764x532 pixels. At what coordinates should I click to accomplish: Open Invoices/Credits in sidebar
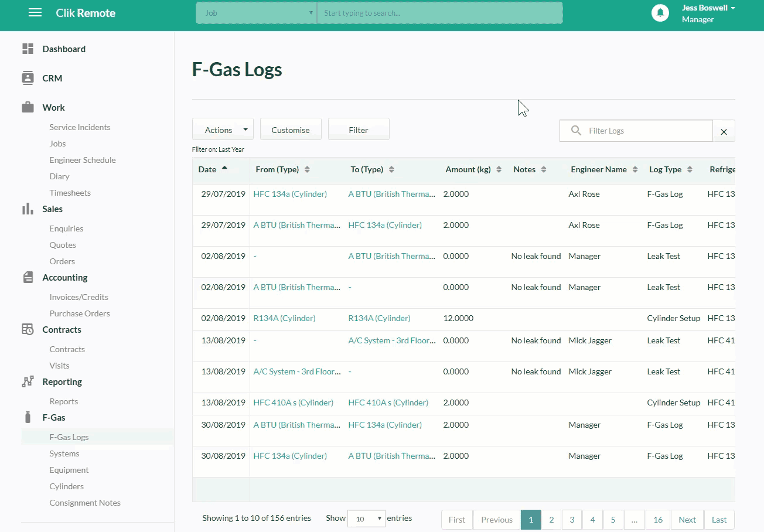(79, 297)
